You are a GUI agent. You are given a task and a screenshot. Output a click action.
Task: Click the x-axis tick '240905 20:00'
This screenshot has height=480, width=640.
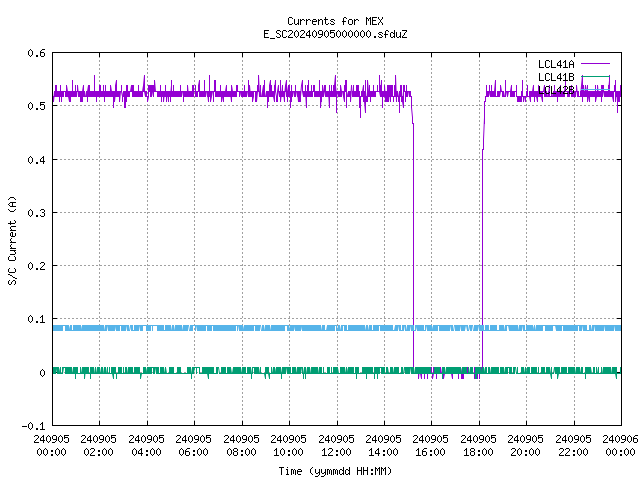(525, 446)
